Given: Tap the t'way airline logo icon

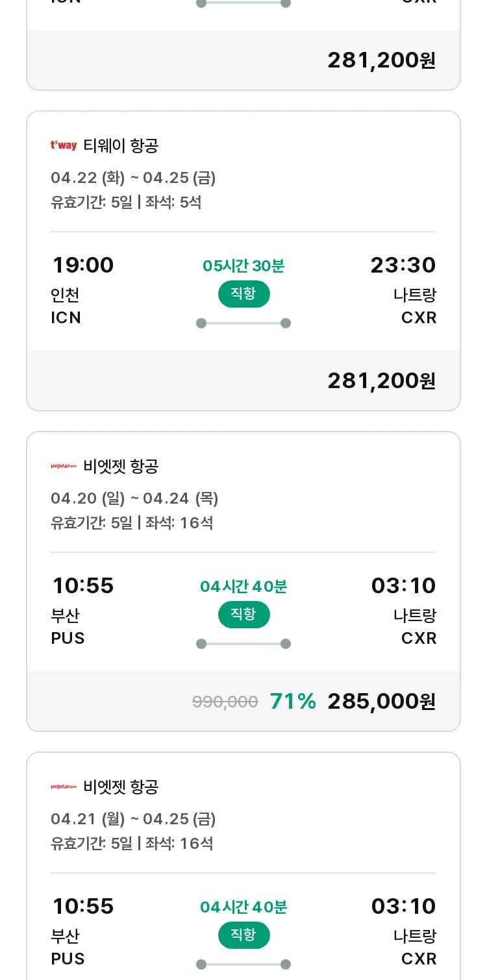Looking at the screenshot, I should pyautogui.click(x=64, y=145).
